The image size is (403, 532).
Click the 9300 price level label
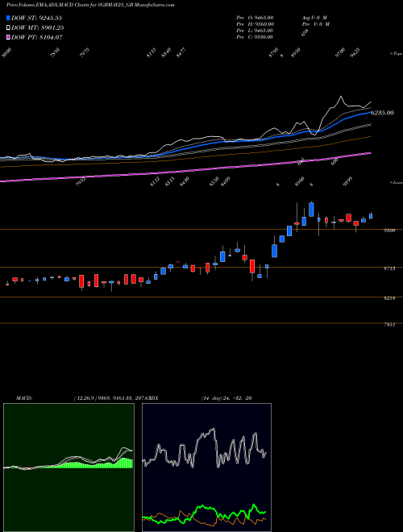coord(389,231)
